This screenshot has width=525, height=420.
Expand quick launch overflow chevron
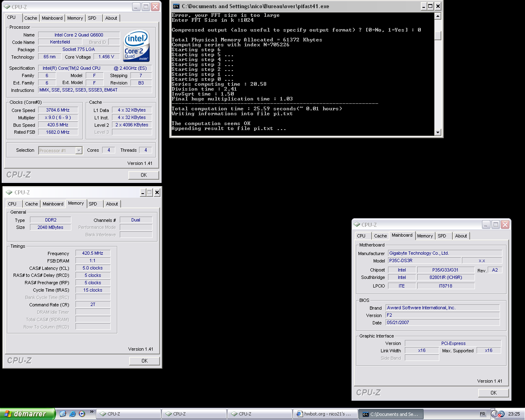(91, 412)
